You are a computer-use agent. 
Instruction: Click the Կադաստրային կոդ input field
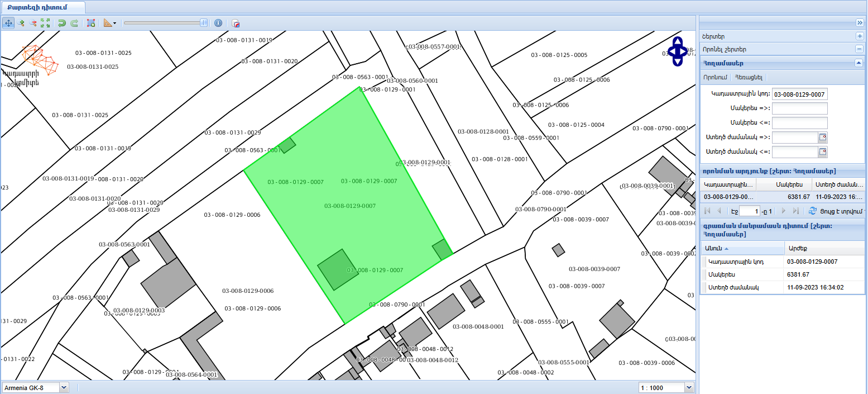click(x=799, y=94)
